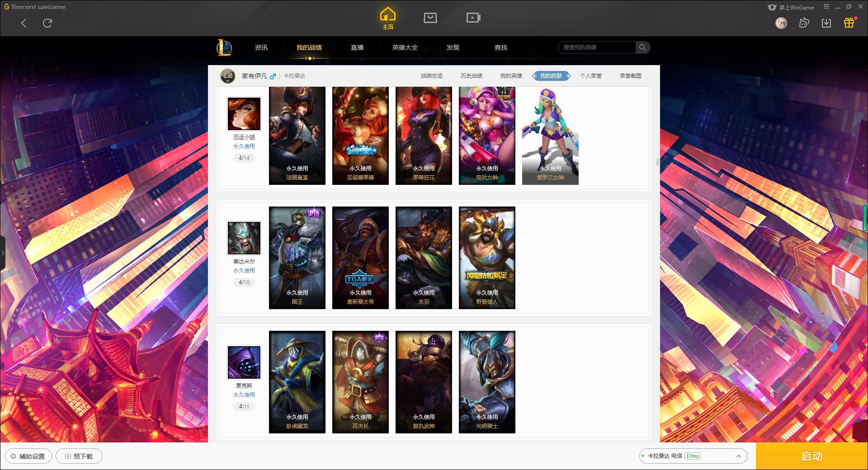Open the 法国皇室 skin card
Image resolution: width=868 pixels, height=470 pixels.
297,136
